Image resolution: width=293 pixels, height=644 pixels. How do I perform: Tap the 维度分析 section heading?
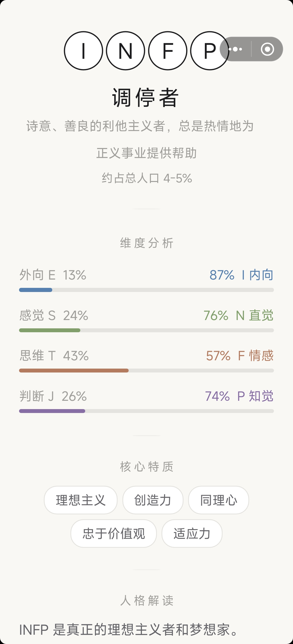[x=147, y=243]
